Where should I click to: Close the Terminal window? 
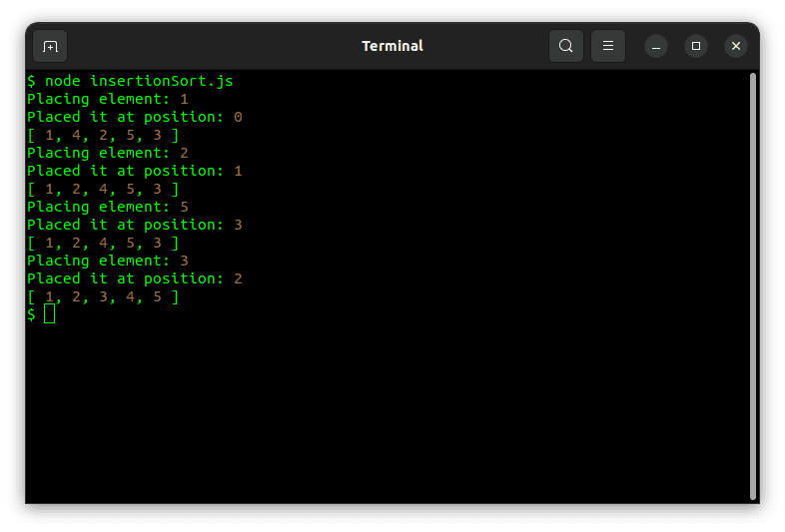(736, 46)
